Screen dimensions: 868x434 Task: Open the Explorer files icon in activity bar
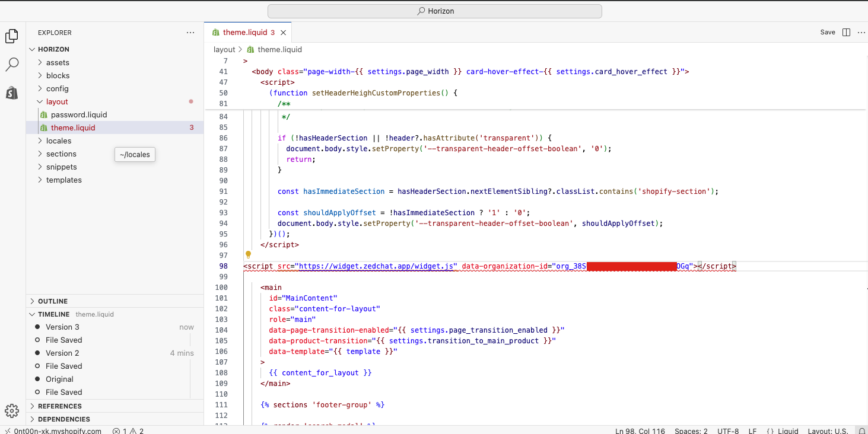12,36
